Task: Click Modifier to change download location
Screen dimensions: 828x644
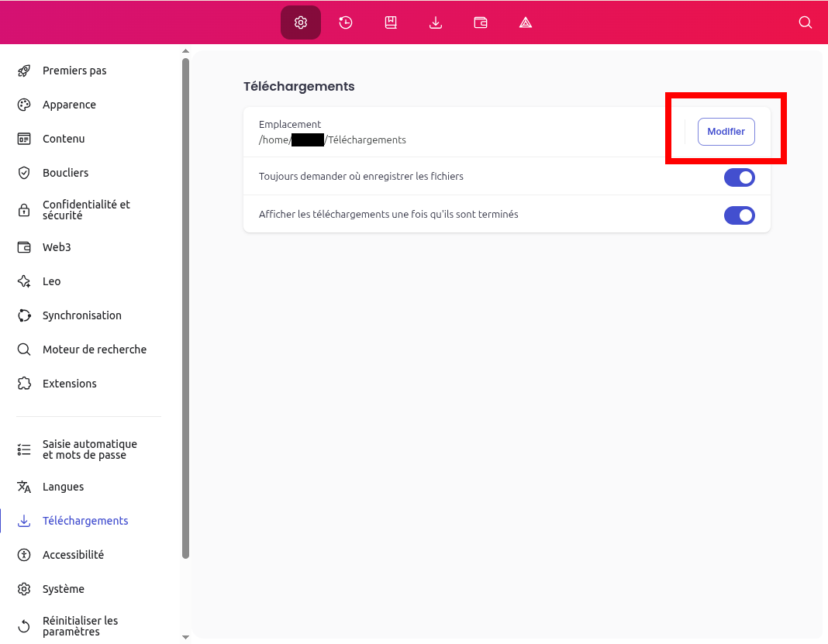Action: [726, 132]
